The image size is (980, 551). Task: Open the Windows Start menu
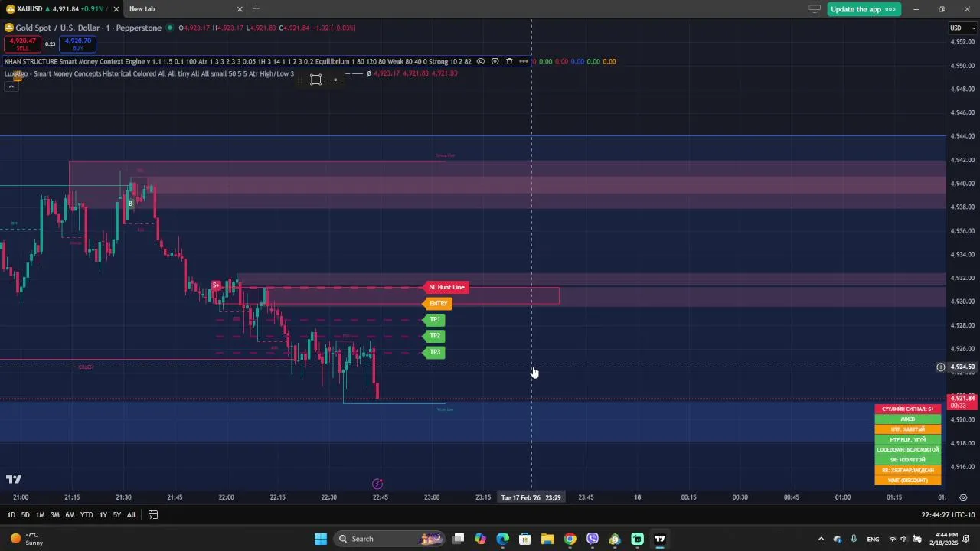tap(321, 539)
